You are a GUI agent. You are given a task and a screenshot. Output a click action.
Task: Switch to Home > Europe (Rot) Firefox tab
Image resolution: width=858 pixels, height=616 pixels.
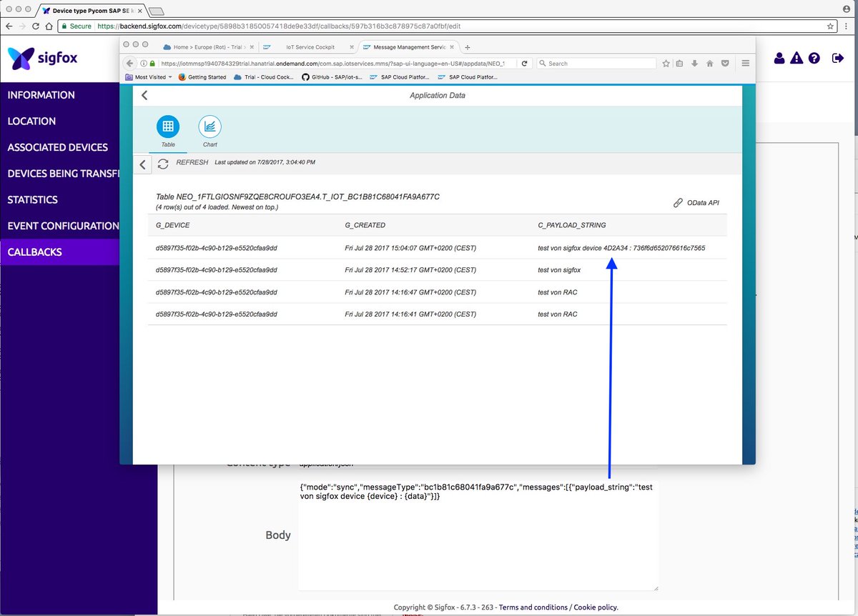(x=207, y=47)
